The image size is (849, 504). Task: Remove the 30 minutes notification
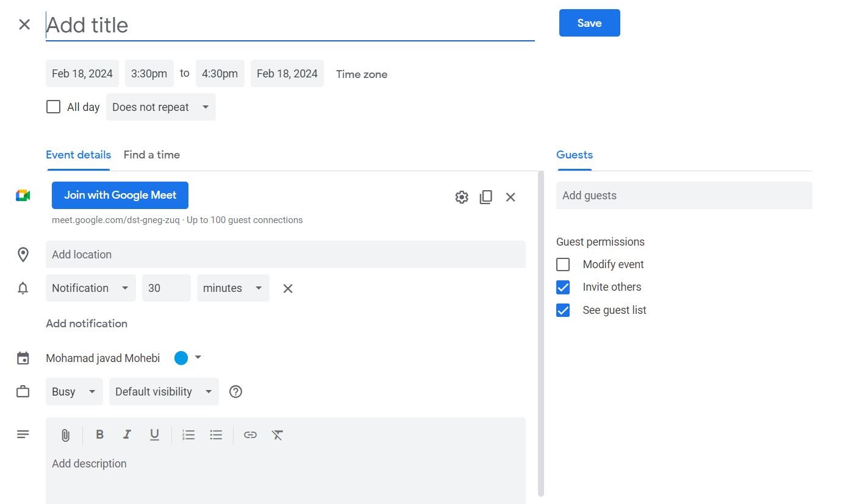[288, 288]
